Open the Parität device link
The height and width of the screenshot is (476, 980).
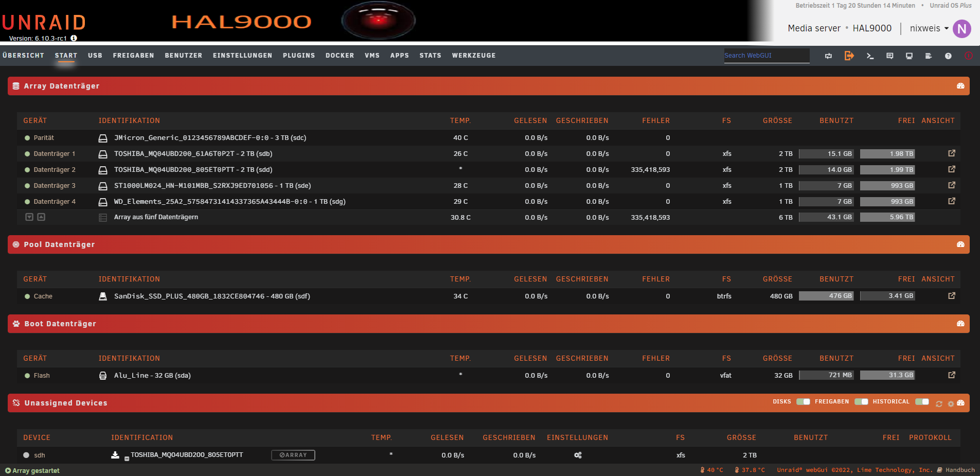click(44, 138)
